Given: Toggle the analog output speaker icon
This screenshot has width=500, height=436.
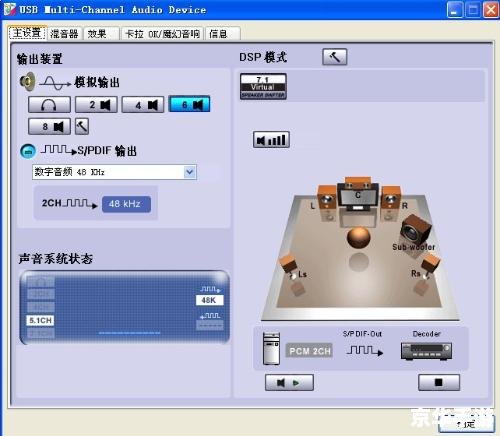Looking at the screenshot, I should 27,81.
